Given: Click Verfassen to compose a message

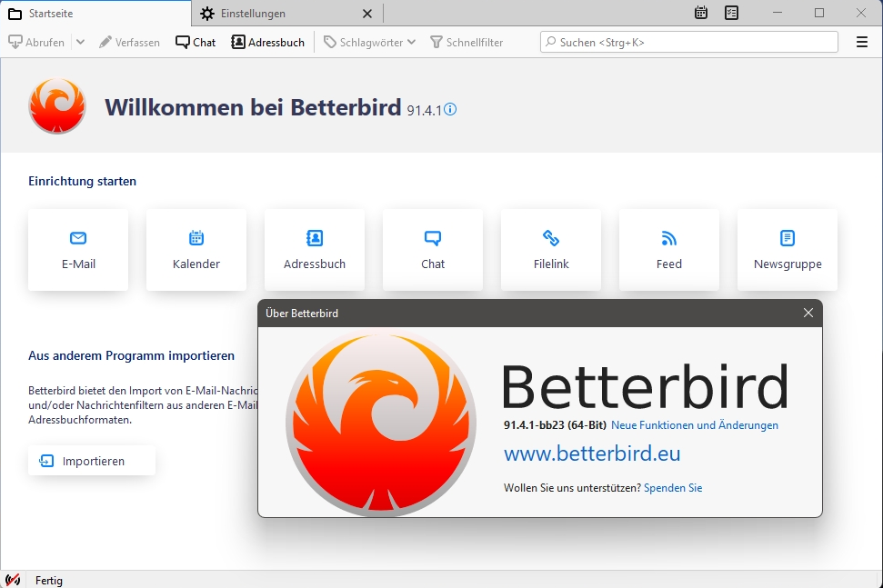Looking at the screenshot, I should [x=129, y=42].
